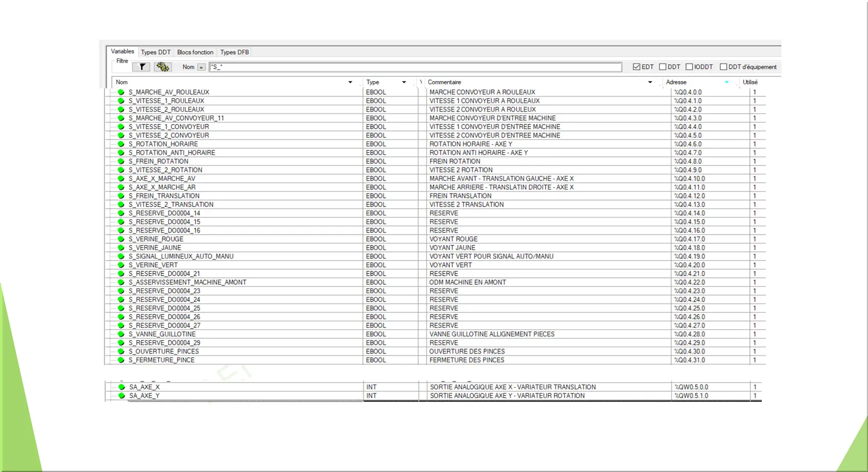868x472 pixels.
Task: Click green icon of S_VITESSE_2_TRANSLATION
Action: tap(121, 205)
